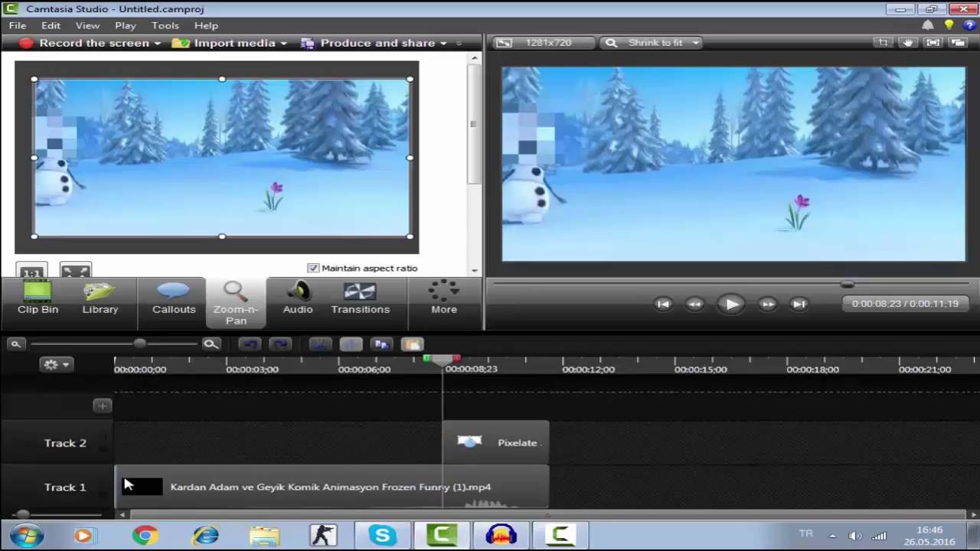Jump to next clip in preview
980x551 pixels.
(799, 304)
